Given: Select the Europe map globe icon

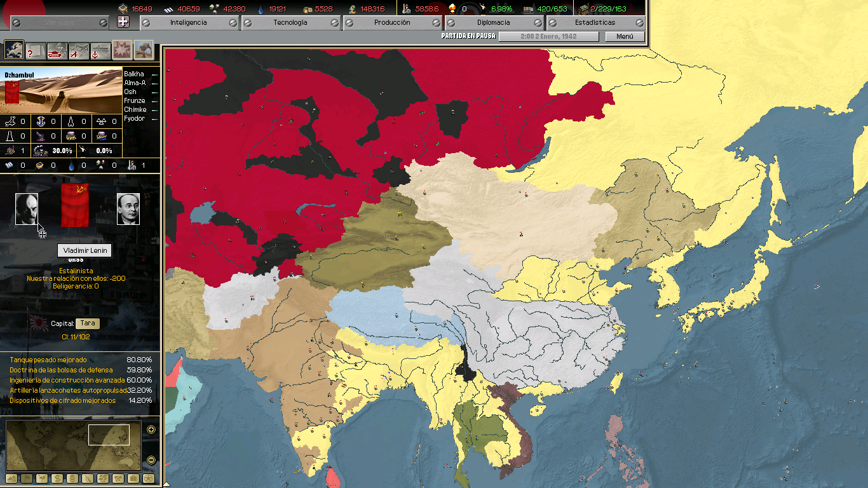Looking at the screenshot, I should [14, 50].
